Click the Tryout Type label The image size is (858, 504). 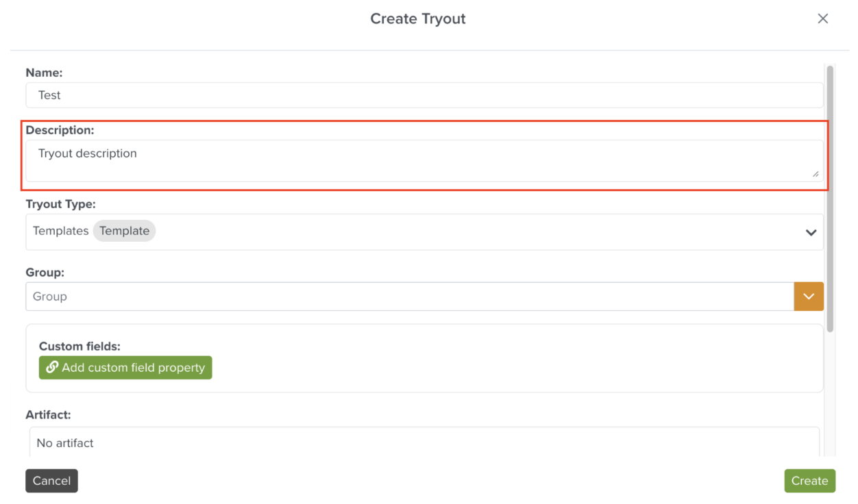click(x=61, y=204)
